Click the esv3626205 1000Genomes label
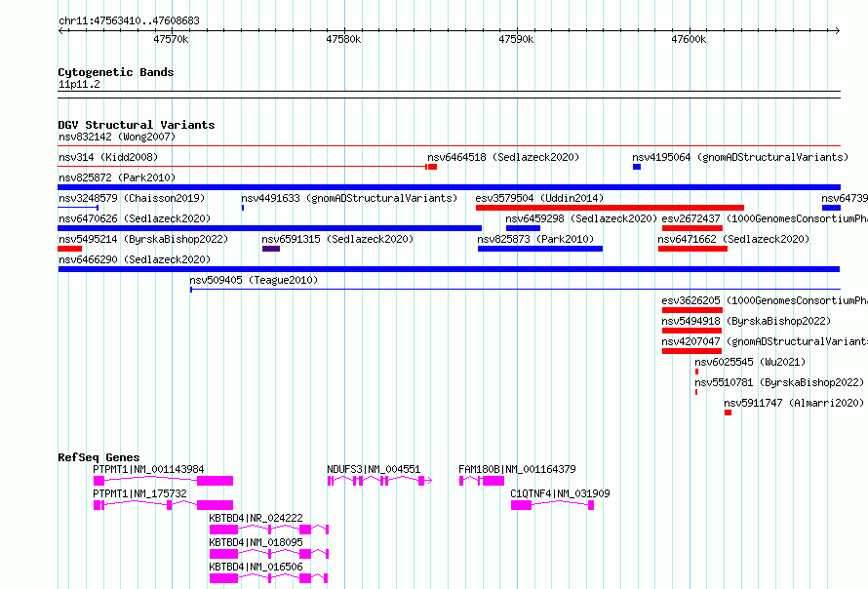The width and height of the screenshot is (868, 589). [765, 300]
